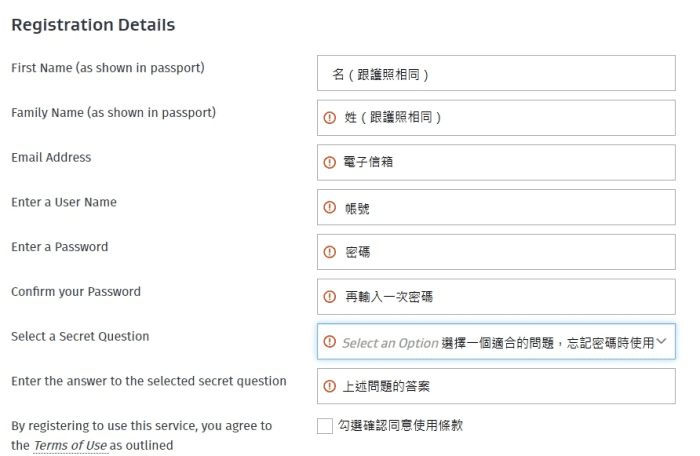Select the User Name text box
Viewport: 700px width, 456px height.
tap(496, 207)
